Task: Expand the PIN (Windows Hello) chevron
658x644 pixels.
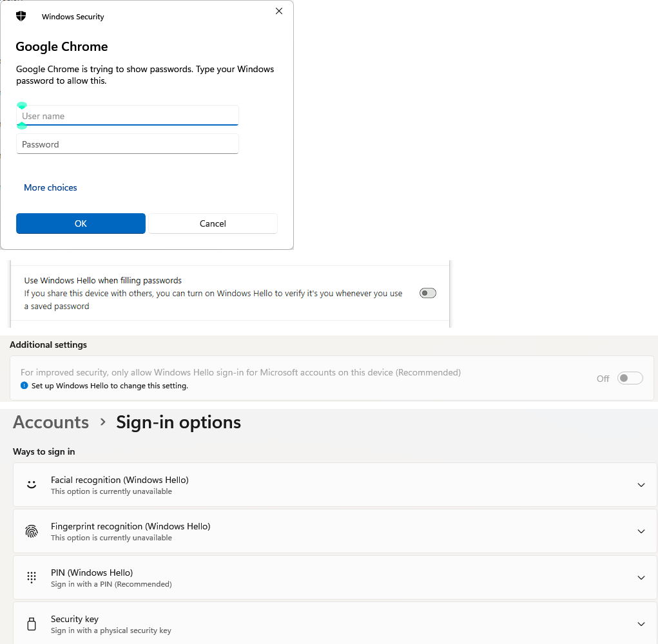Action: pos(641,578)
